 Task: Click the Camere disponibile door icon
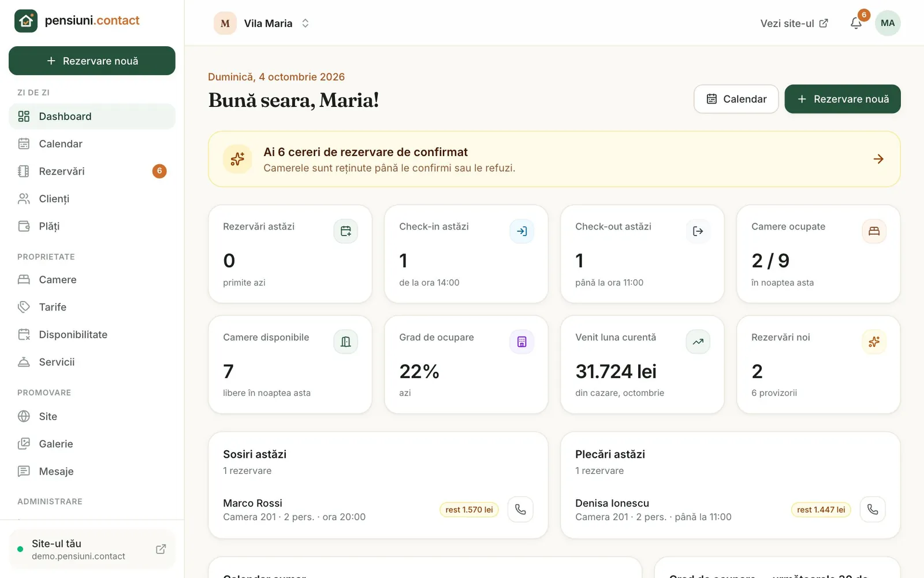346,342
